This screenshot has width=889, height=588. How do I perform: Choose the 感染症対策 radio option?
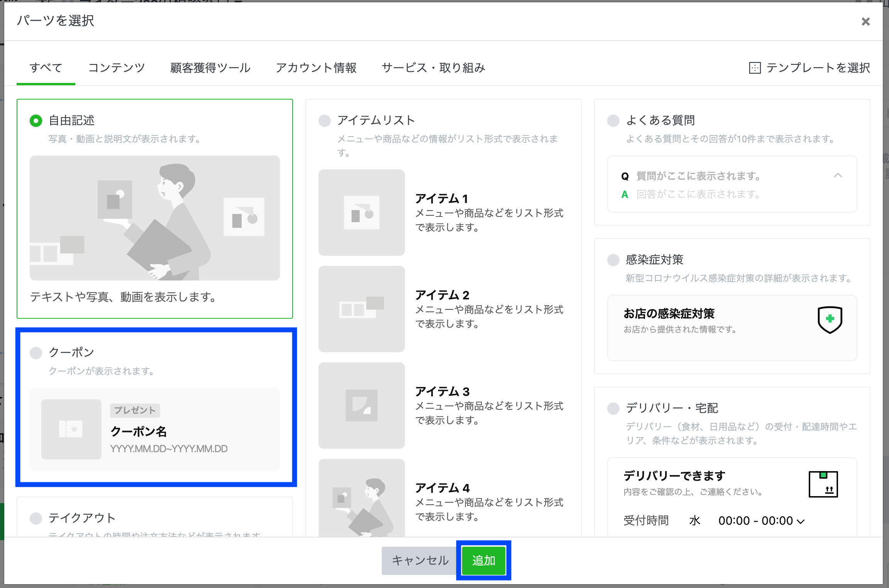613,260
